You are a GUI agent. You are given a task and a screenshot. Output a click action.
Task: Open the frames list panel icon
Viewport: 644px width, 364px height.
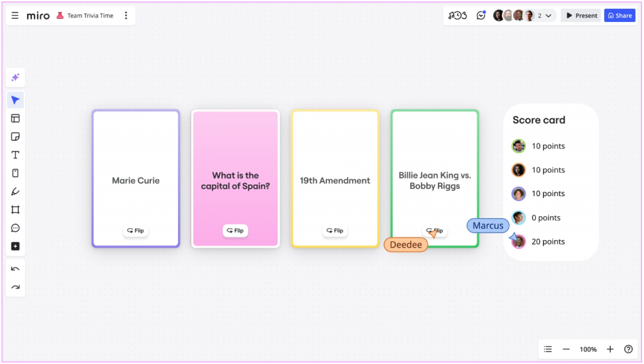point(548,349)
